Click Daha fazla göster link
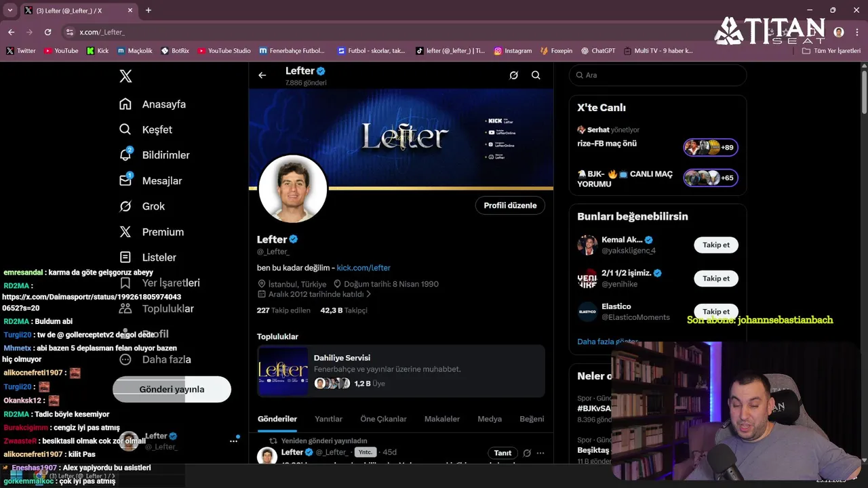This screenshot has width=868, height=488. tap(608, 342)
